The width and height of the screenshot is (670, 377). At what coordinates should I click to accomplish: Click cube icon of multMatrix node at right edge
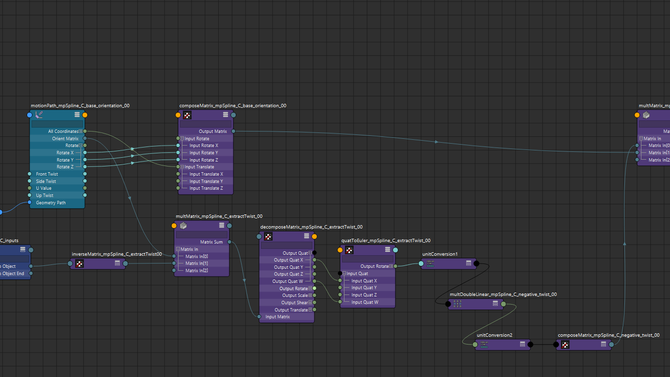point(646,115)
